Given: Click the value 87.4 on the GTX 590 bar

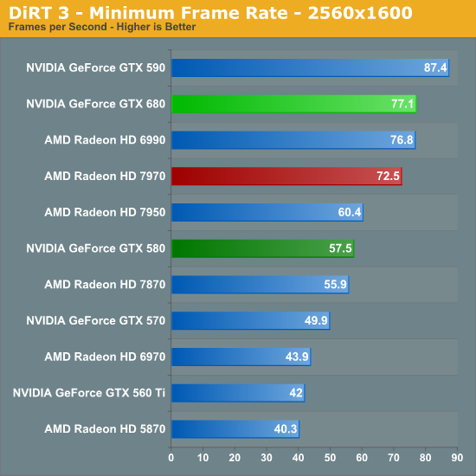Looking at the screenshot, I should [x=435, y=68].
